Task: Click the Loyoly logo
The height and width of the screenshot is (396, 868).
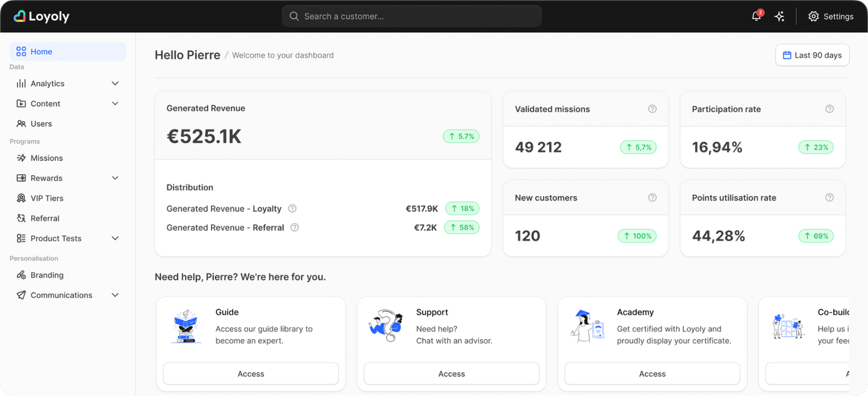Action: point(42,17)
